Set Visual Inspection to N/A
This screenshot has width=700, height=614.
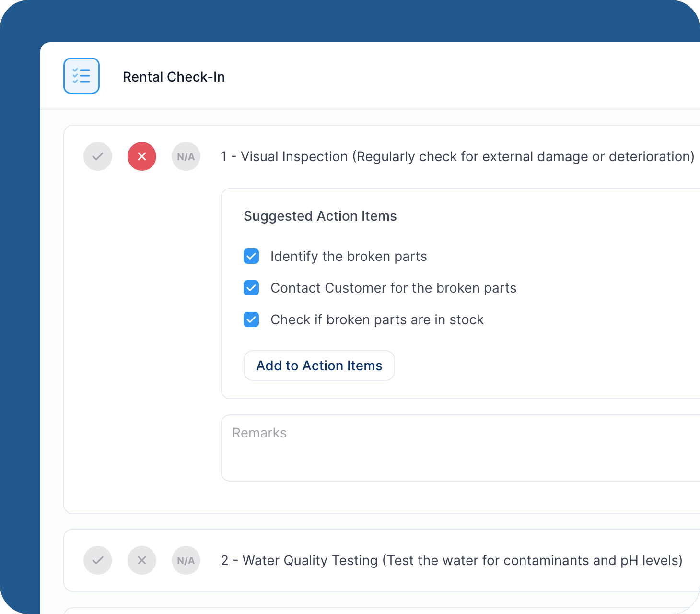[x=186, y=156]
